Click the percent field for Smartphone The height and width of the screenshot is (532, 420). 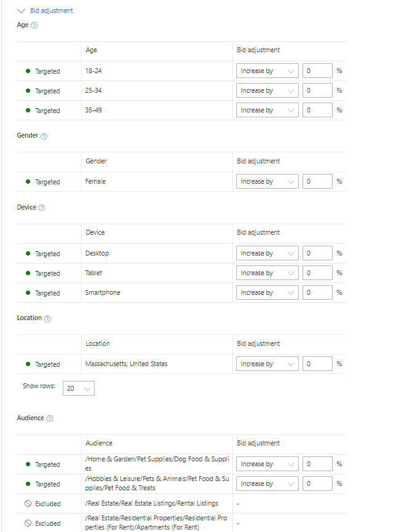click(317, 293)
